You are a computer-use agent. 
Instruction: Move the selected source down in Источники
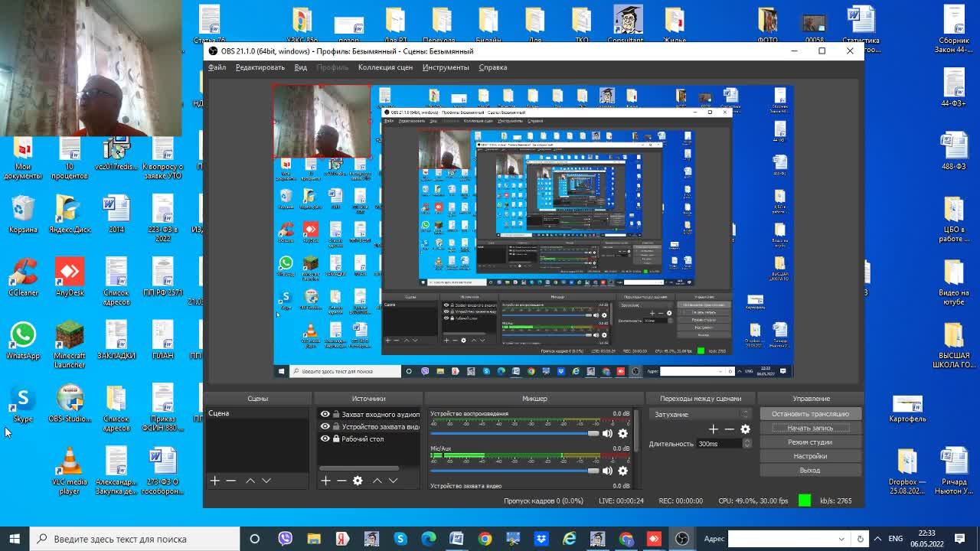tap(393, 481)
